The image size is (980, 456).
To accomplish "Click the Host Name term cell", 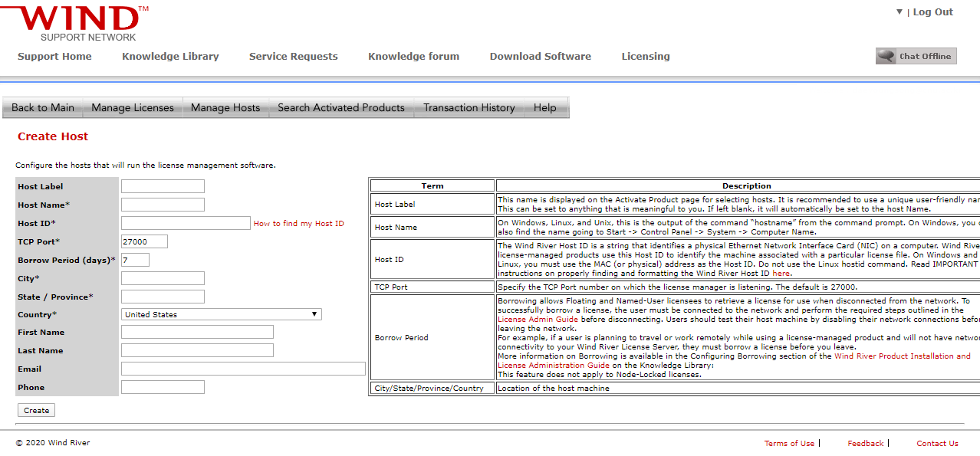I will (x=432, y=227).
